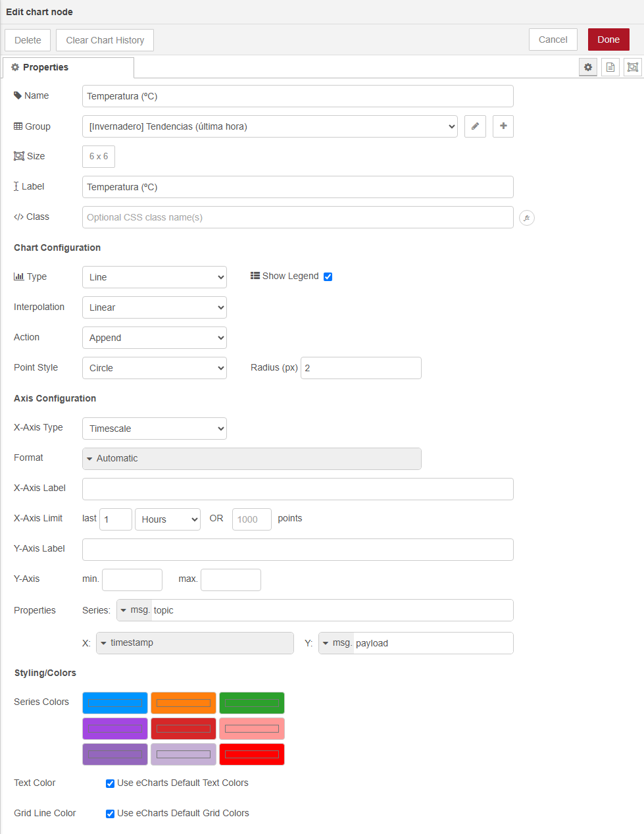
Task: Click the fx expression icon beside Class
Action: click(x=527, y=218)
